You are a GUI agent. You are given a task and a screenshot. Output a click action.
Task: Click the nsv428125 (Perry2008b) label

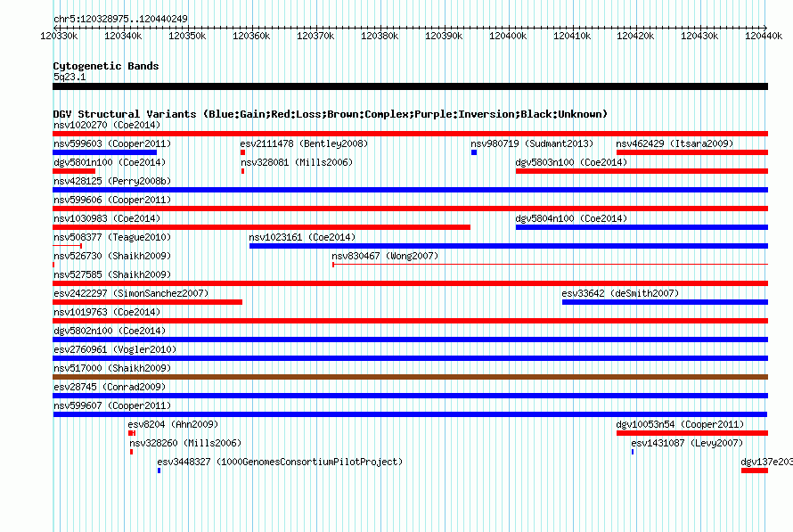(x=112, y=181)
